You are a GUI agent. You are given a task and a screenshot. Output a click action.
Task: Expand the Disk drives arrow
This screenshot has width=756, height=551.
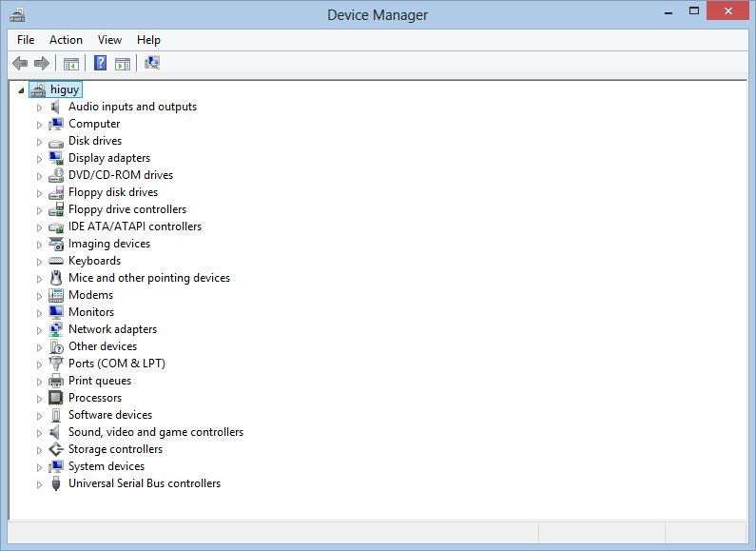tap(39, 142)
